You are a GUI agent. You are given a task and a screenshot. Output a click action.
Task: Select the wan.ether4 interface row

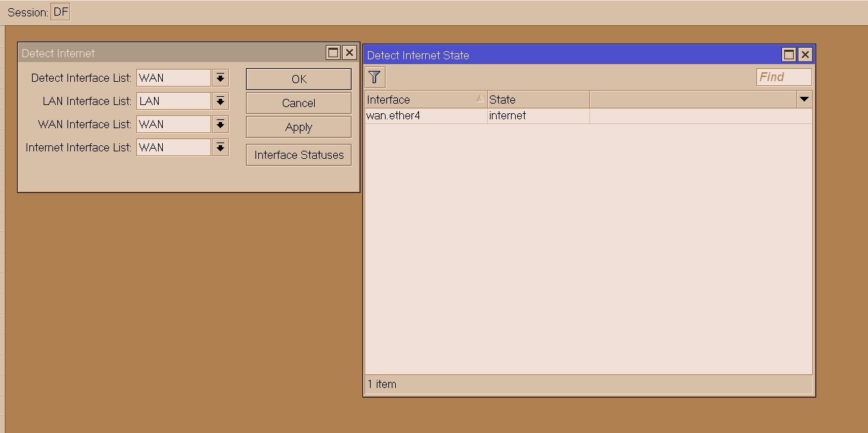tap(589, 116)
